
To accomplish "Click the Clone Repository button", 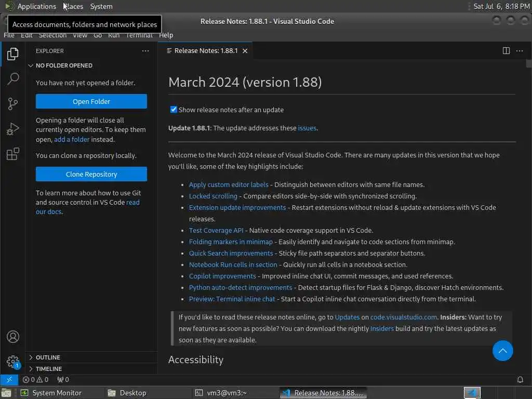I will (91, 174).
